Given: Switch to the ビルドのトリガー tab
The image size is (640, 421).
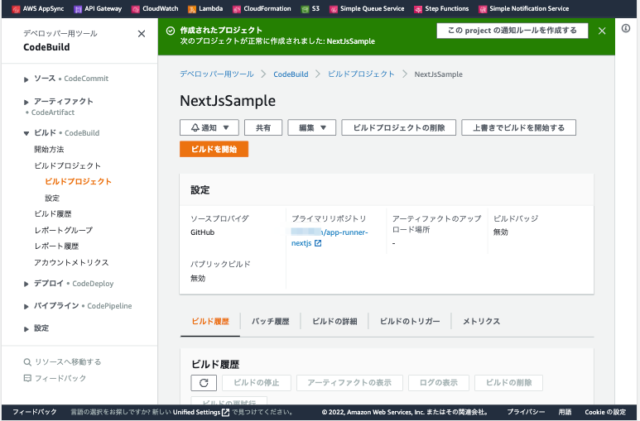Looking at the screenshot, I should [x=410, y=321].
